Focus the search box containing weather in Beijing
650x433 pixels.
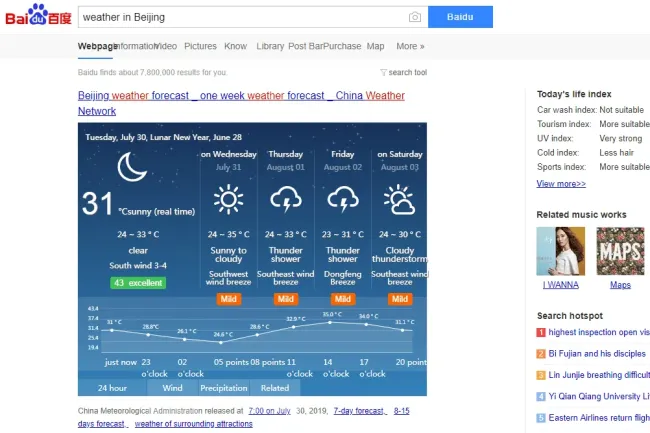tap(240, 18)
